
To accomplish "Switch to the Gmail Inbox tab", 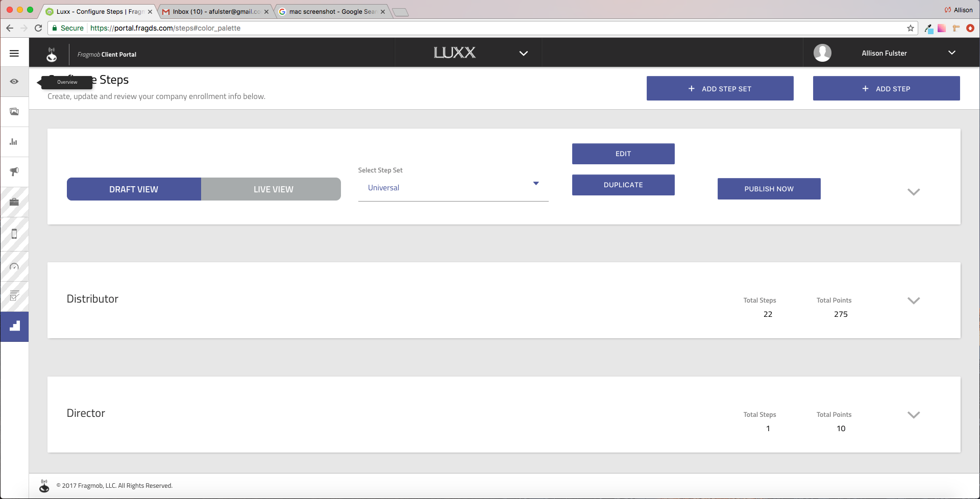I will 216,11.
